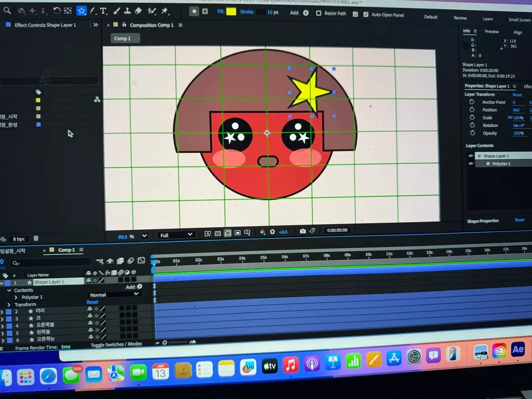
Task: Click Reset next to Transform in timeline
Action: point(92,302)
